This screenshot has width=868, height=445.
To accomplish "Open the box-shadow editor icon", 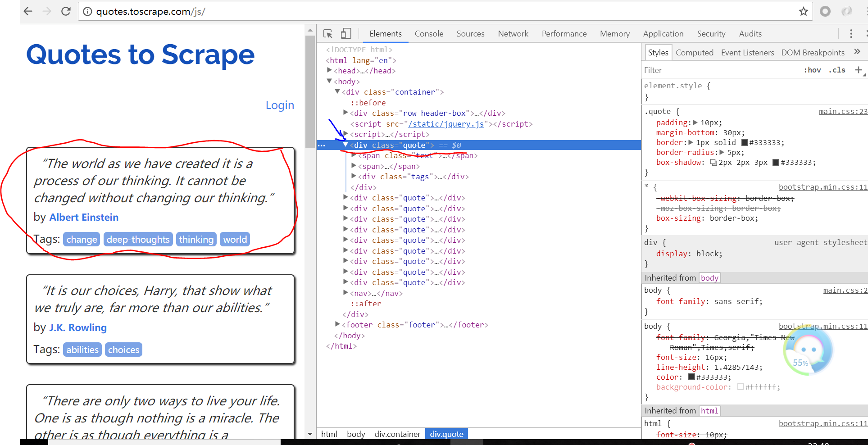I will click(713, 163).
